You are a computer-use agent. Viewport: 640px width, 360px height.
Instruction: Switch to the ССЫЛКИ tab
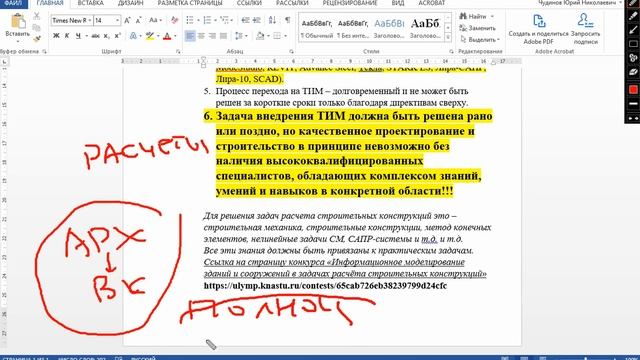tap(249, 3)
